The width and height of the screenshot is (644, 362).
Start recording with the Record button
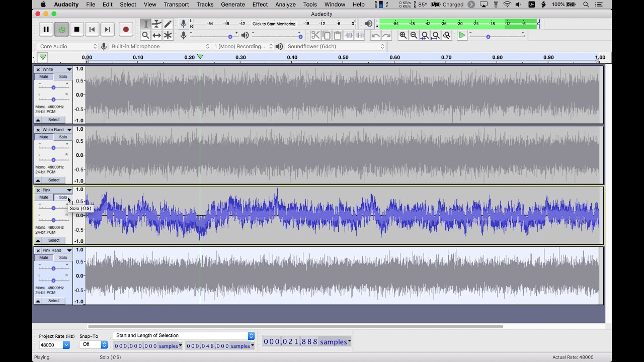click(126, 29)
